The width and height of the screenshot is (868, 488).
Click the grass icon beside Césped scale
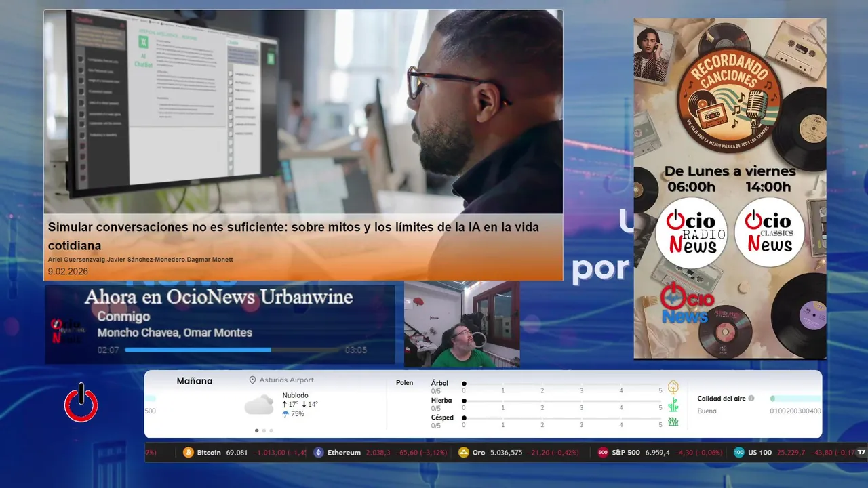click(x=673, y=422)
